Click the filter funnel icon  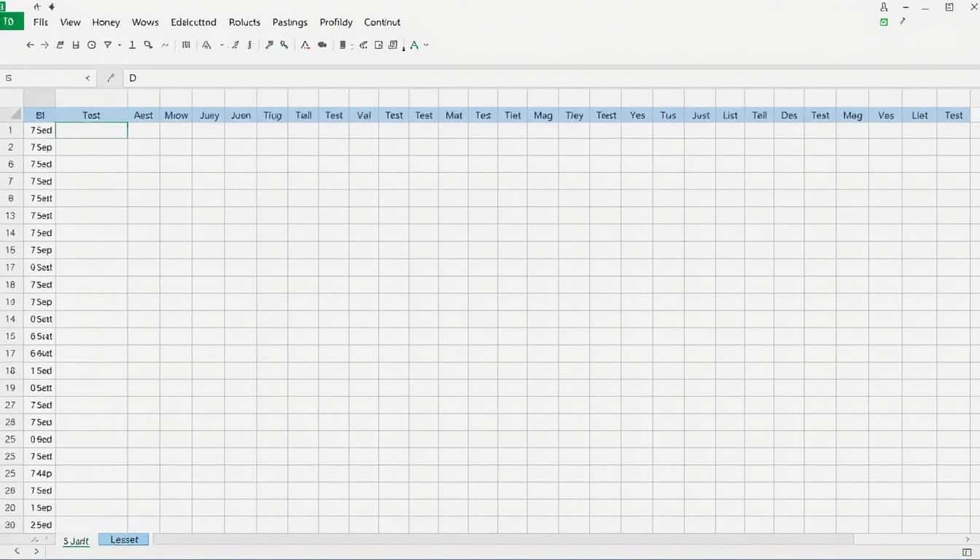click(108, 45)
